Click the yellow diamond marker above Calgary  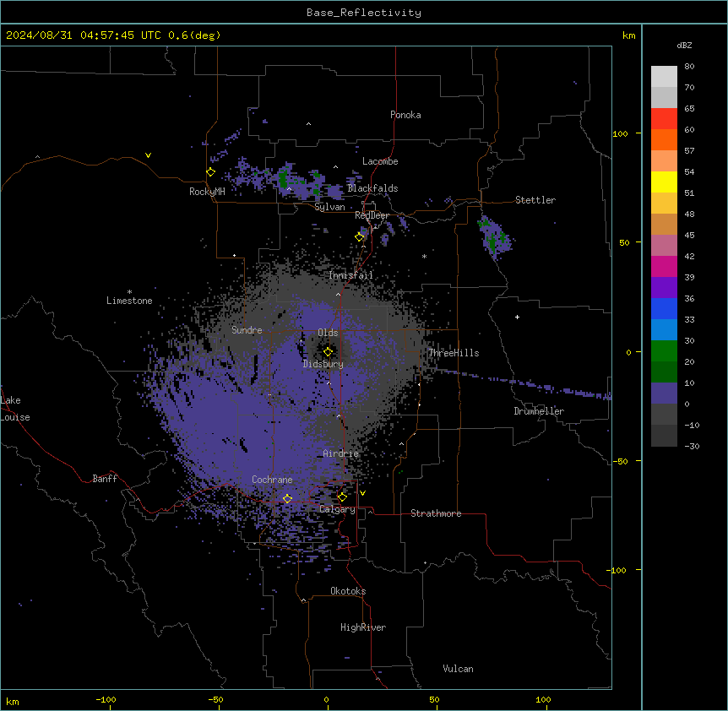[342, 497]
